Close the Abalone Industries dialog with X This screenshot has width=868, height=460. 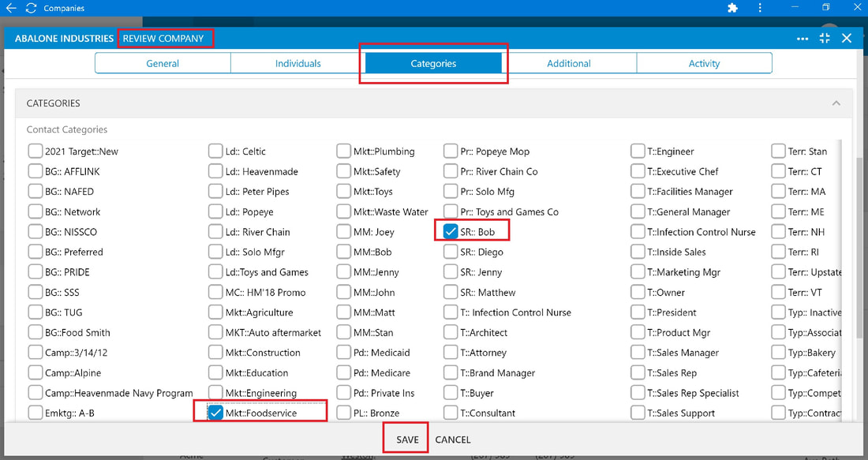tap(847, 38)
